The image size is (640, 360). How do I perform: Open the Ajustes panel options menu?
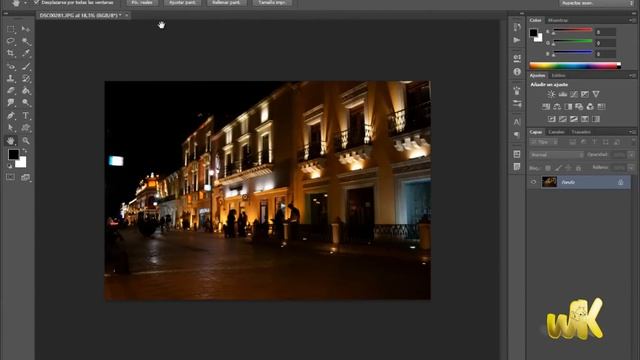pos(632,76)
